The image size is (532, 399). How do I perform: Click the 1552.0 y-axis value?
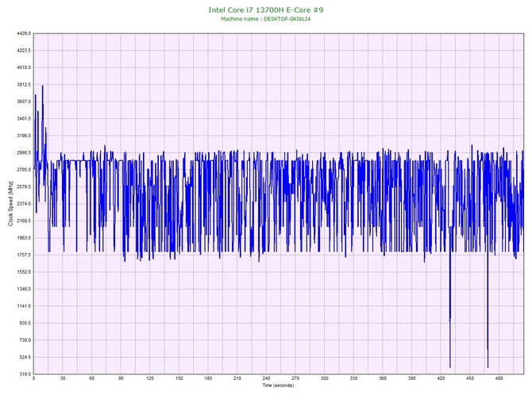point(23,272)
